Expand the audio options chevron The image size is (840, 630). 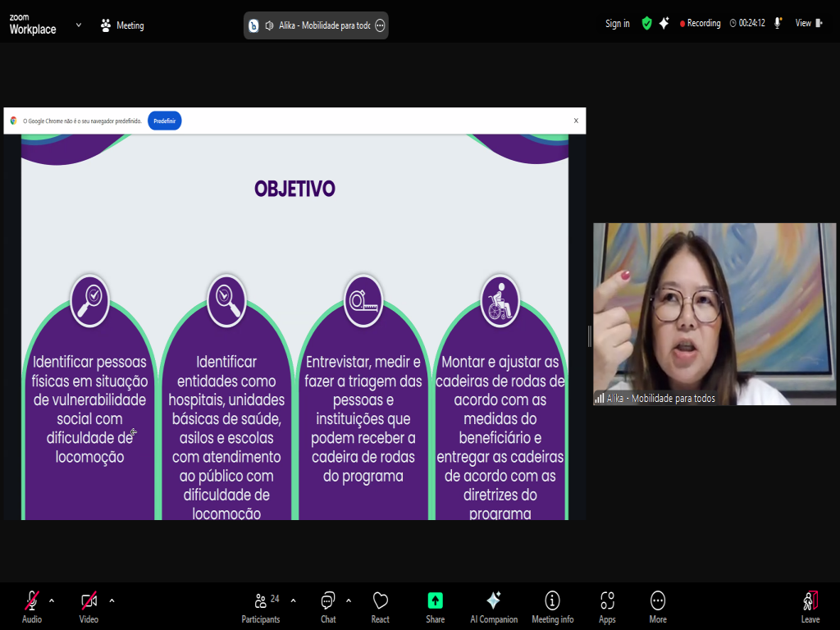point(52,600)
